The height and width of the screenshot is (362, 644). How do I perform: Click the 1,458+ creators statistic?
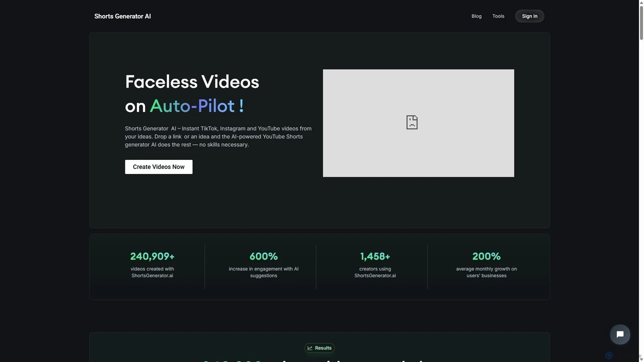375,256
